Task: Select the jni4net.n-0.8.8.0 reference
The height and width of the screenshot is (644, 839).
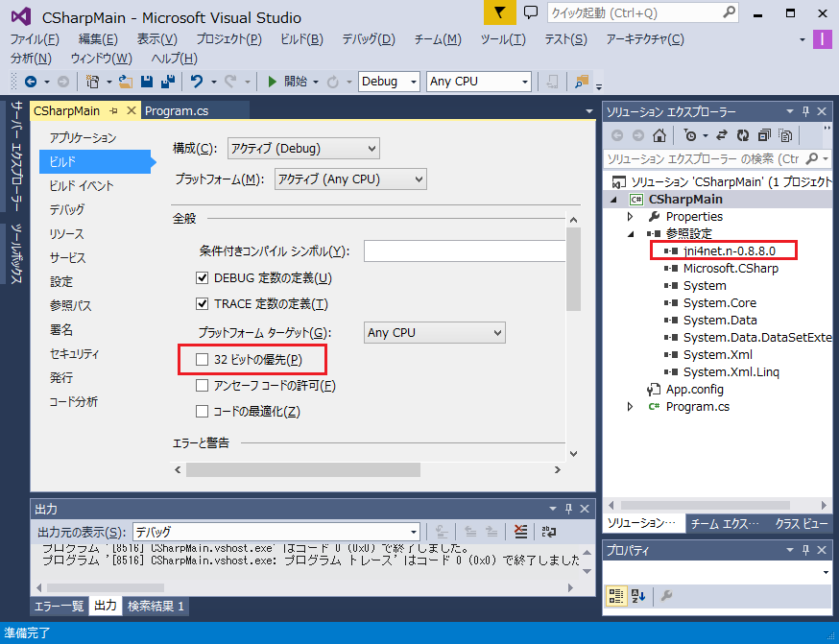Action: [x=729, y=251]
